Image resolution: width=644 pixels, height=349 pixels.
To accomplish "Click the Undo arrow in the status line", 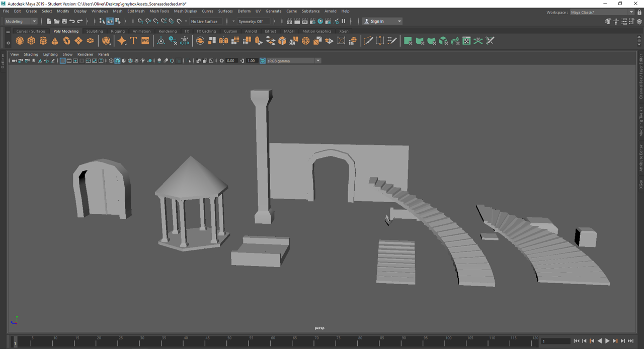I will pos(72,22).
